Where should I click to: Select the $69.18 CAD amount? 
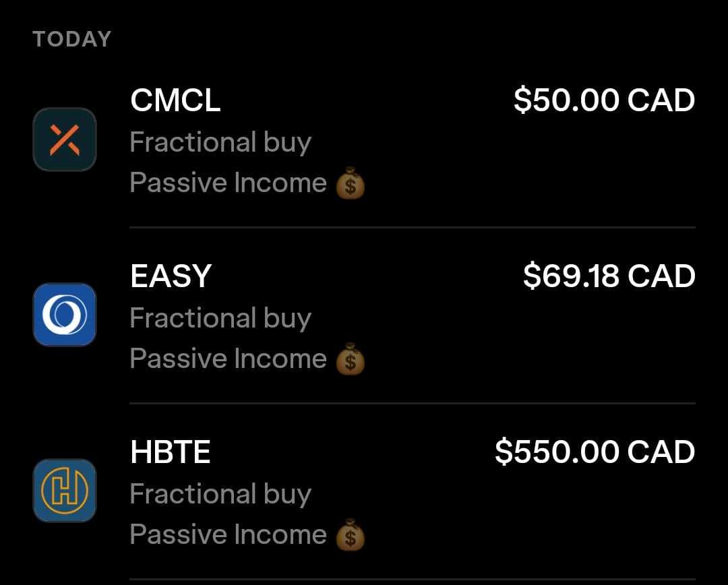point(609,276)
